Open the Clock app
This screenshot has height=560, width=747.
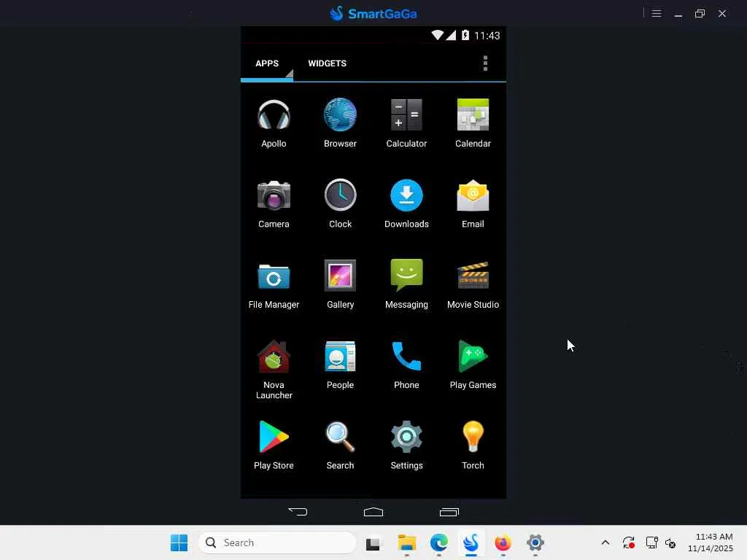click(340, 204)
